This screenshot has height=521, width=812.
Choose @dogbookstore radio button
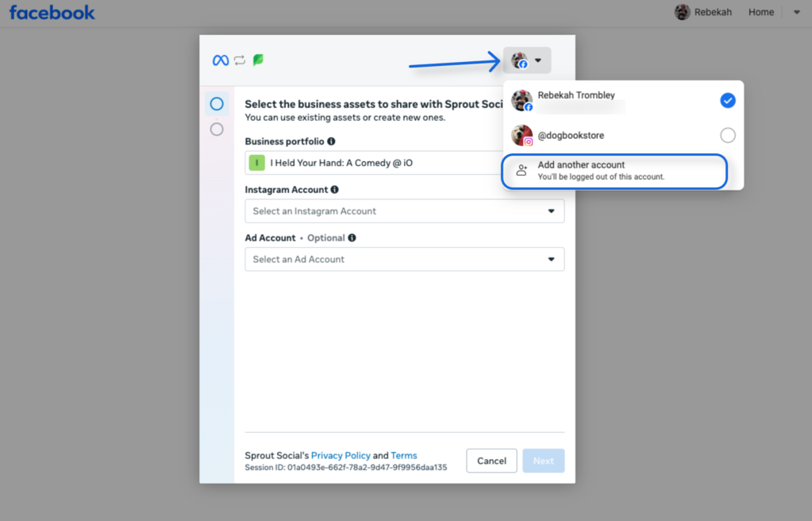[x=728, y=135]
